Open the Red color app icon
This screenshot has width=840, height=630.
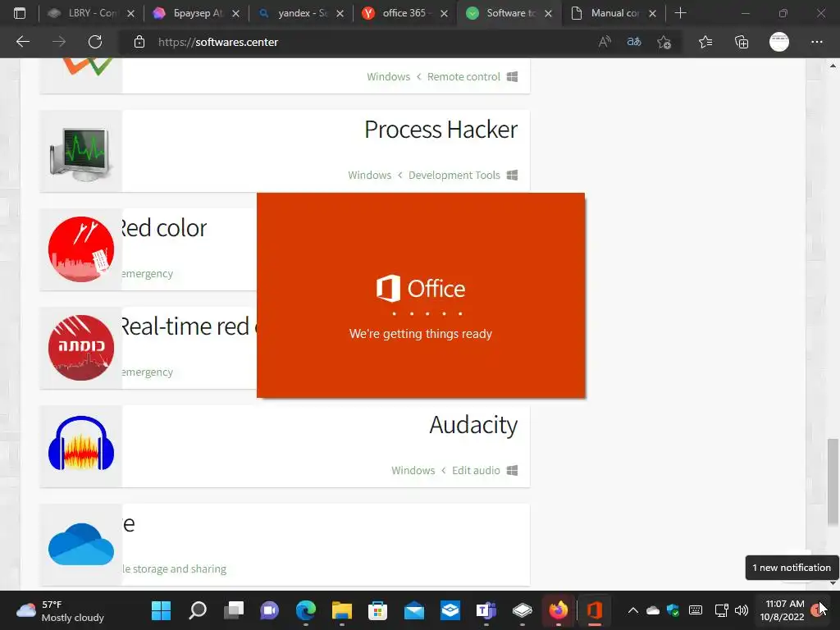(x=81, y=249)
